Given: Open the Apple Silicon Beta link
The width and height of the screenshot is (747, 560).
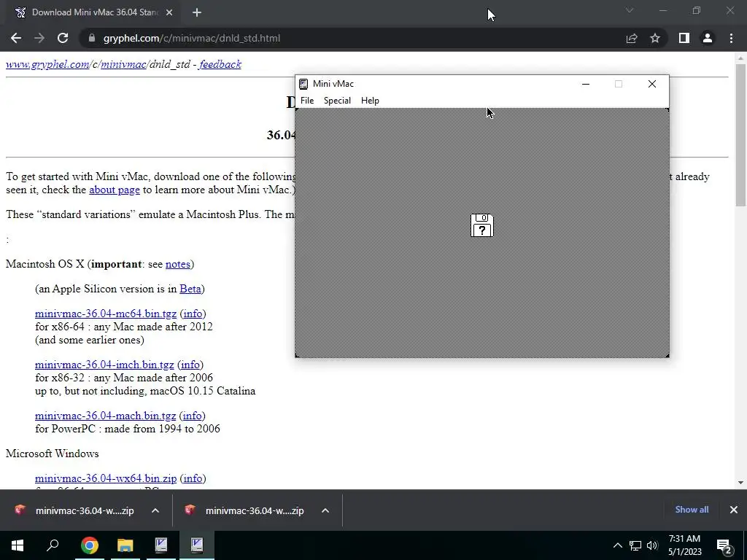Looking at the screenshot, I should point(190,289).
